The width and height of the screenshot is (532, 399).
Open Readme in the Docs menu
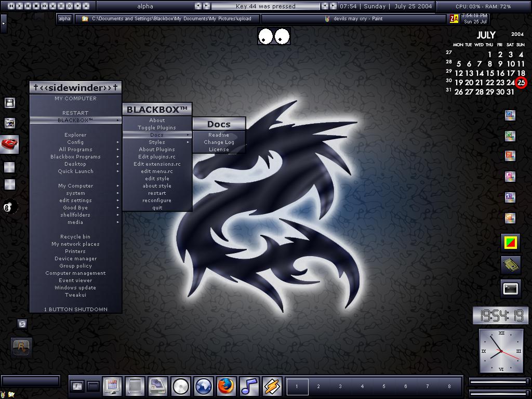[x=219, y=135]
